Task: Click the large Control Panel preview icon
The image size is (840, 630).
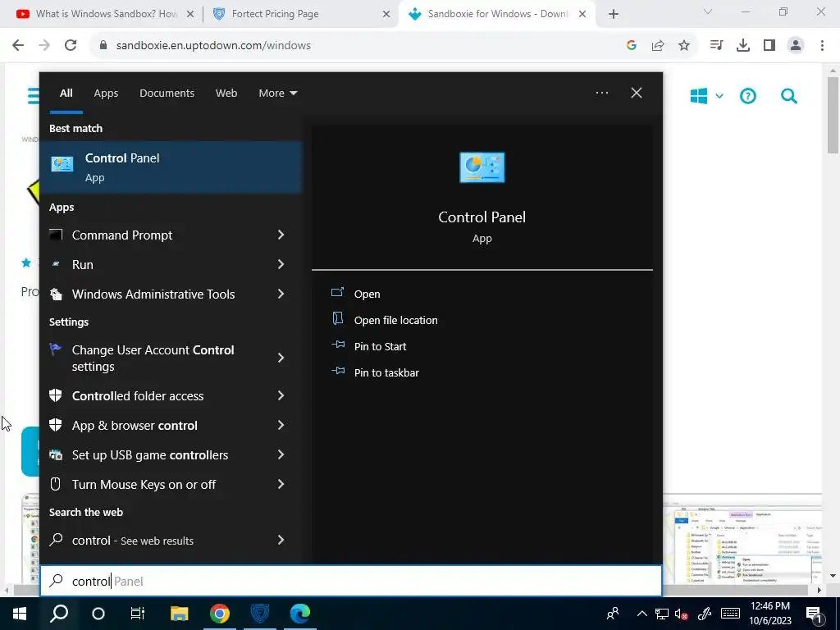Action: tap(482, 167)
